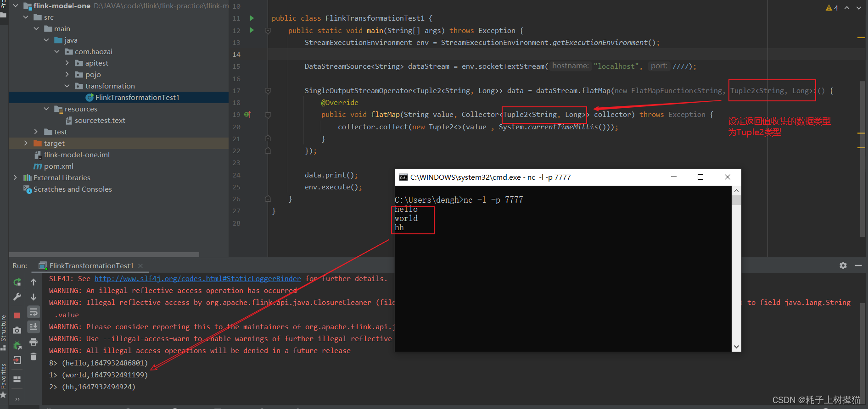Fold the class block at line 12
This screenshot has width=868, height=409.
268,31
